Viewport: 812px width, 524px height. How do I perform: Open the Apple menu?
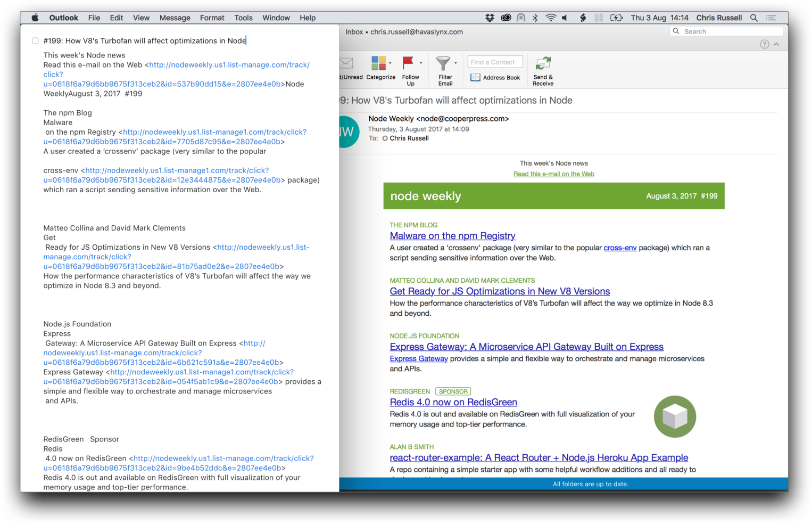(35, 18)
